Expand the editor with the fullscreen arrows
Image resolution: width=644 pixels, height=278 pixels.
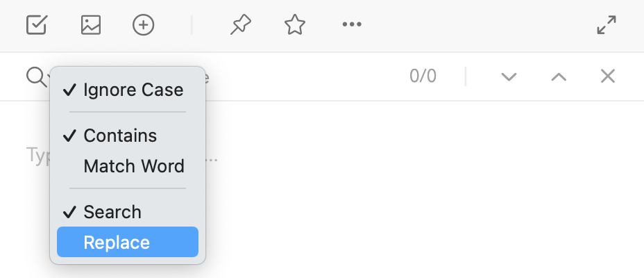pos(607,25)
